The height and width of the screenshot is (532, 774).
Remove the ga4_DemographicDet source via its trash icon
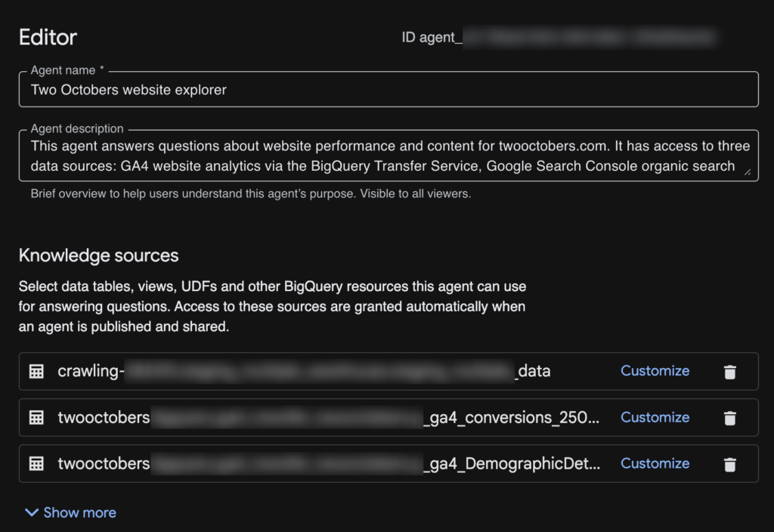(730, 463)
